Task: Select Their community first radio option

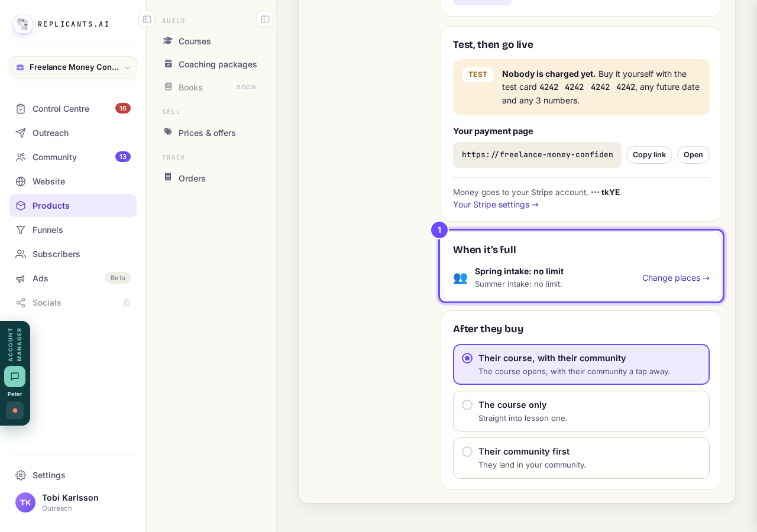Action: click(x=467, y=452)
